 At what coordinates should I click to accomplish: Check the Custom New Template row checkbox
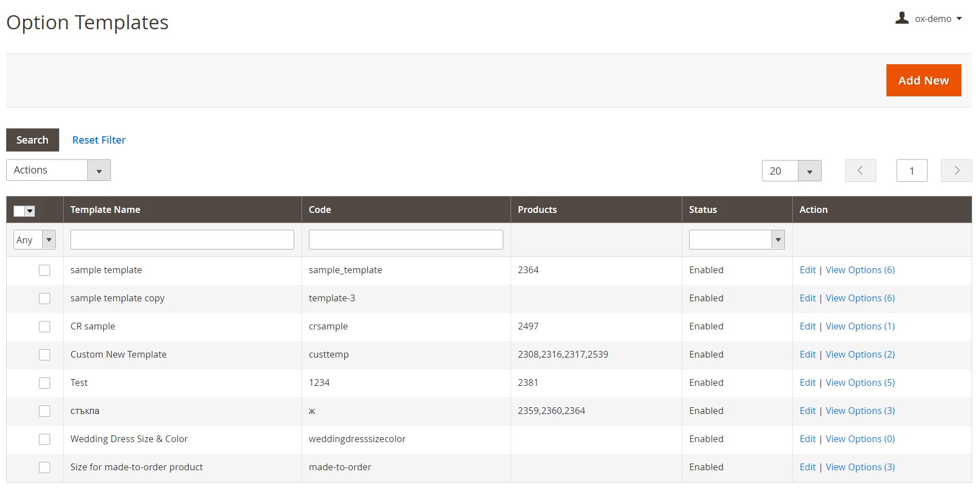click(x=45, y=355)
